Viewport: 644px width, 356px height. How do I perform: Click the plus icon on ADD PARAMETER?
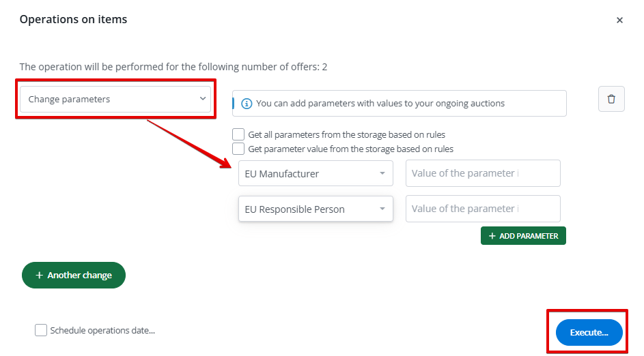[x=492, y=236]
